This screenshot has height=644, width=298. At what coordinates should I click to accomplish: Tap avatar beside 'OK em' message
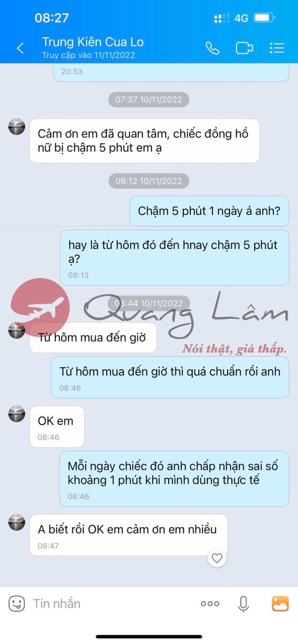[17, 414]
